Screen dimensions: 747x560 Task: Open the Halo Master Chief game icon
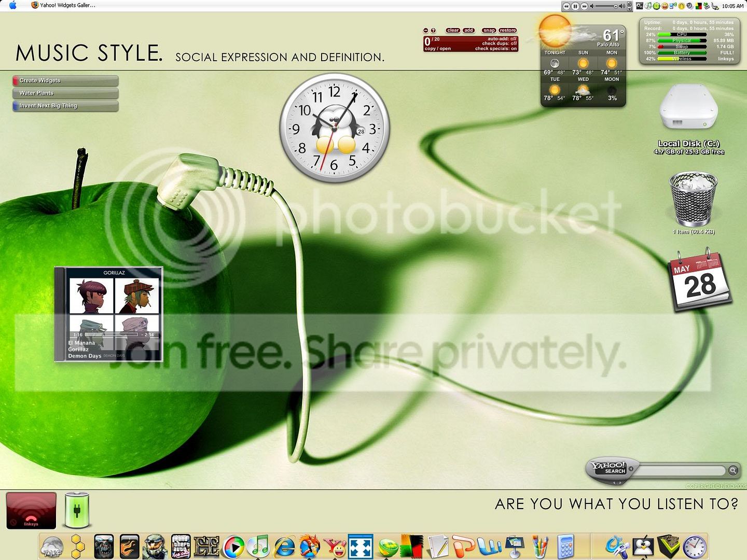155,547
